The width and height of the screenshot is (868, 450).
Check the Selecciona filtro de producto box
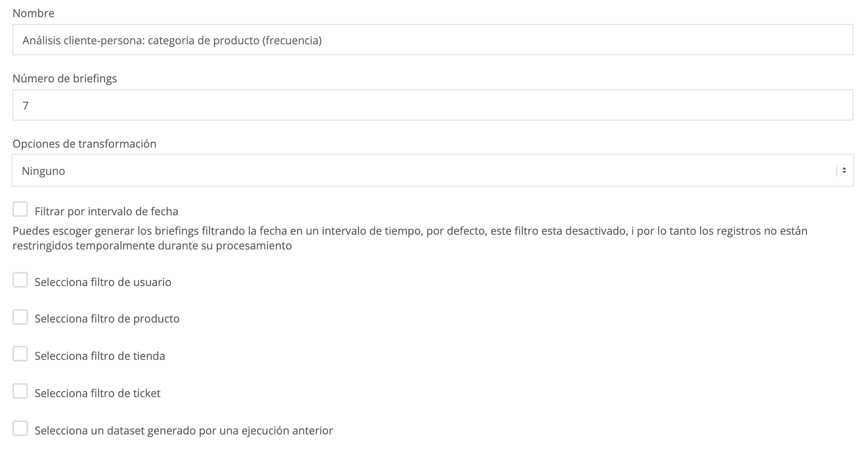(20, 317)
